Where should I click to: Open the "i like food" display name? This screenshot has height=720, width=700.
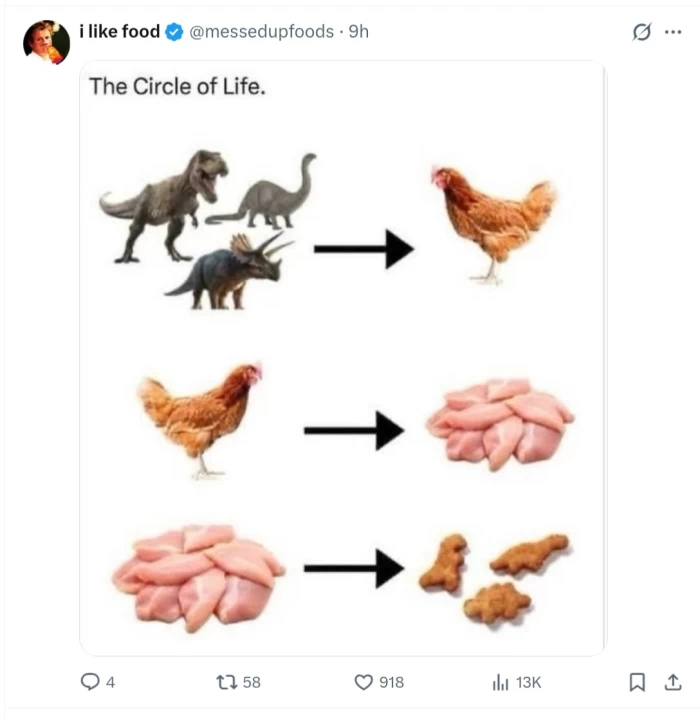point(119,32)
